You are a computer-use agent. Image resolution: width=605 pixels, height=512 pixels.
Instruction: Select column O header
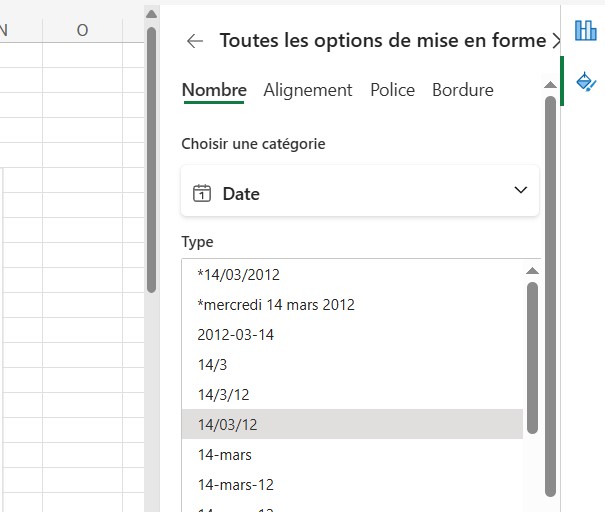coord(82,30)
